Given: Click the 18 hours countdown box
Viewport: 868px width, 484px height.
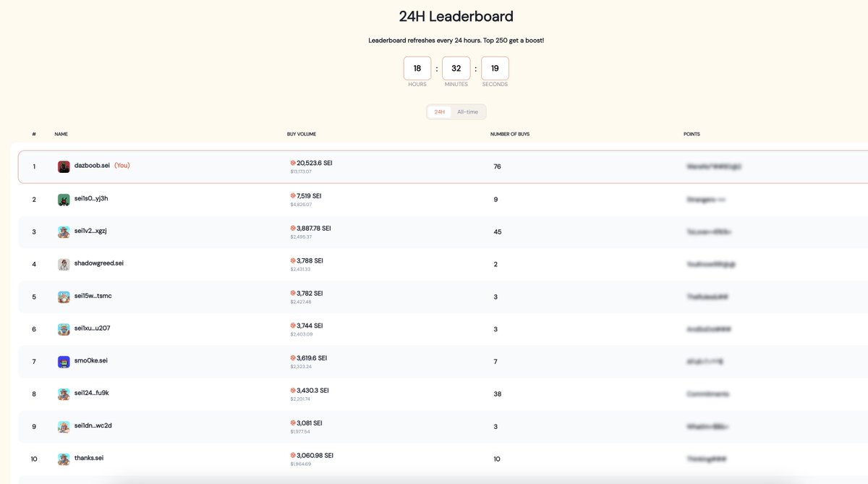Looking at the screenshot, I should [417, 68].
